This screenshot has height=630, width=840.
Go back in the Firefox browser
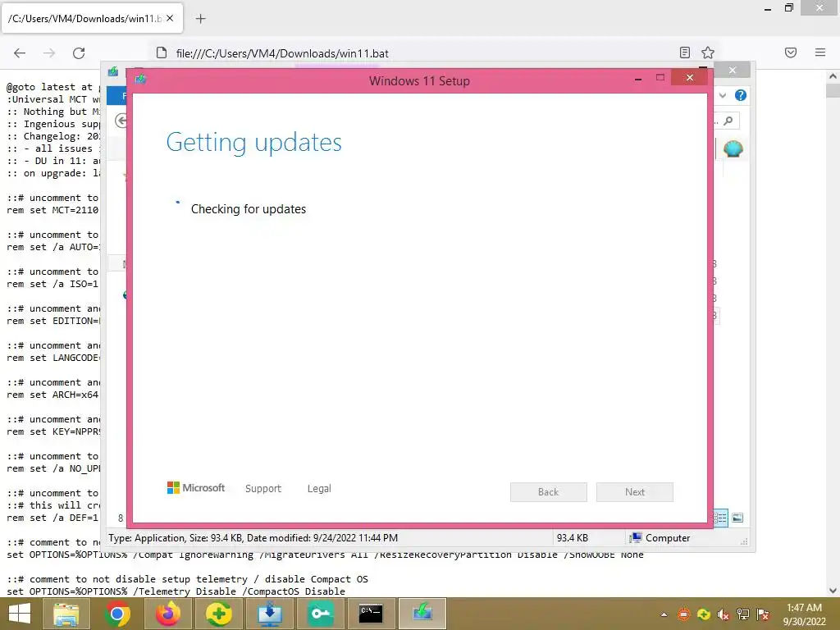tap(20, 53)
